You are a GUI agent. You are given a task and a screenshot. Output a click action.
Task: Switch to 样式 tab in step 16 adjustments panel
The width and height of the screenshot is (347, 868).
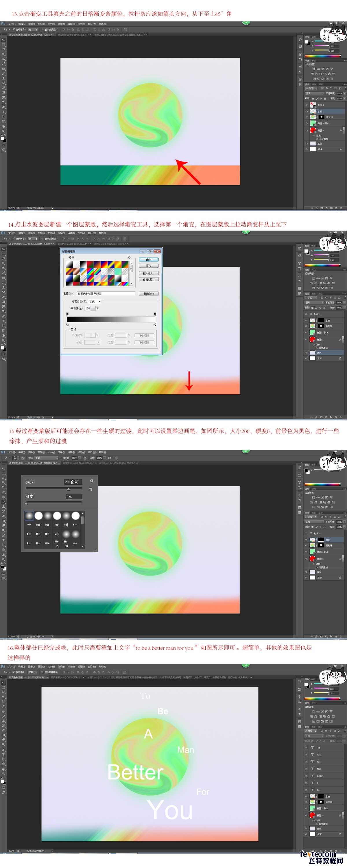[314, 703]
